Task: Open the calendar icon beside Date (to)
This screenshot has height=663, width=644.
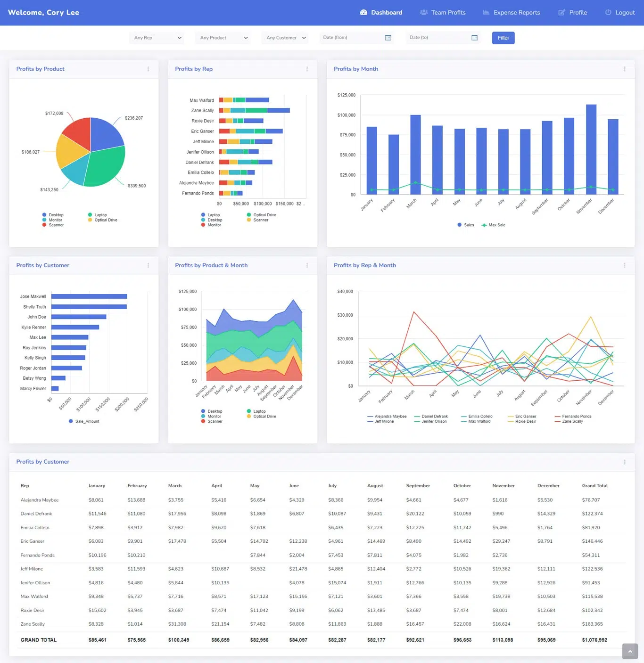Action: [474, 37]
